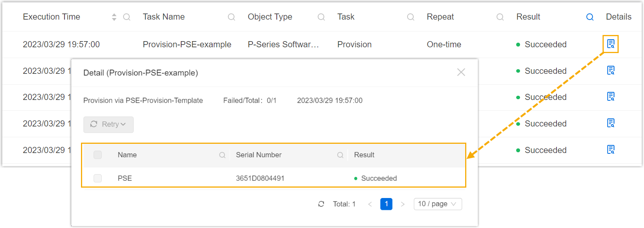Click the search icon in Result column
The height and width of the screenshot is (228, 644).
[590, 17]
